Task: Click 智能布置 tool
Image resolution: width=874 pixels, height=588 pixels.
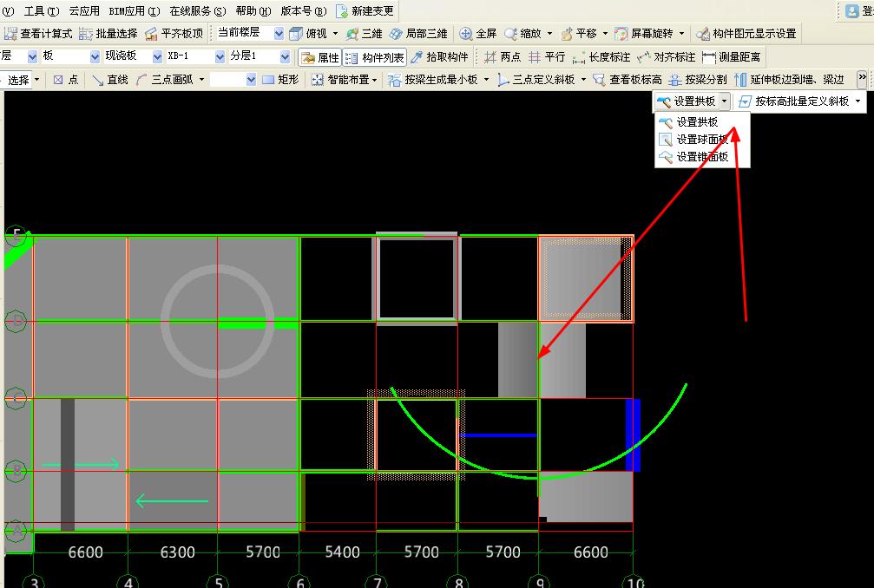Action: (340, 80)
